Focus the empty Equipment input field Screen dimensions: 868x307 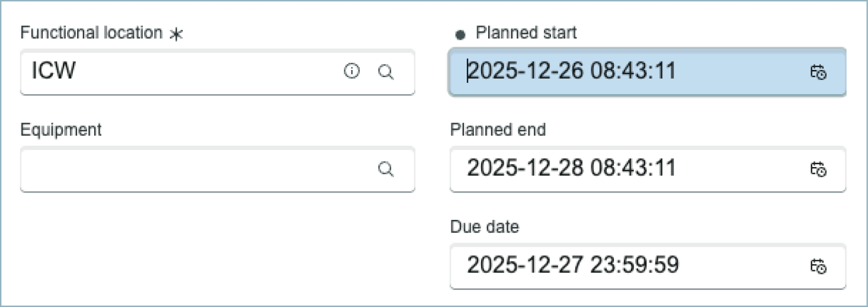pos(196,170)
